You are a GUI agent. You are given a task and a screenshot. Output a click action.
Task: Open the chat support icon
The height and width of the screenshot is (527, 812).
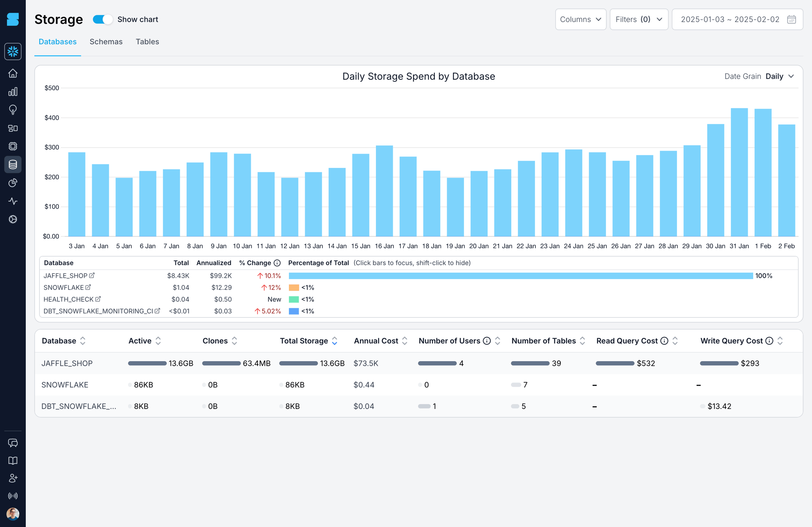click(x=13, y=443)
